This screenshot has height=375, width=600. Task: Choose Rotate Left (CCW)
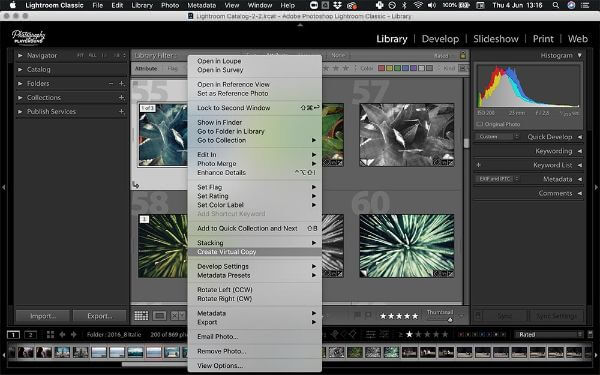pyautogui.click(x=254, y=290)
